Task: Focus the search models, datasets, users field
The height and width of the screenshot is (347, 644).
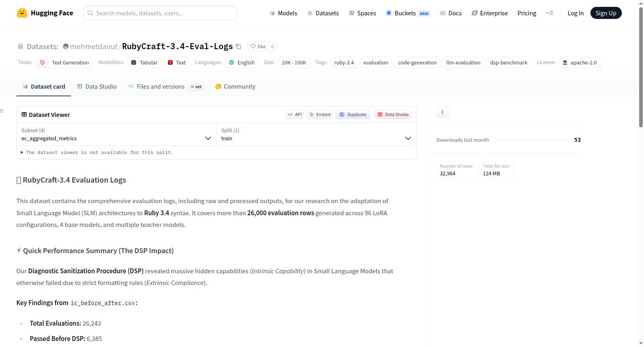Action: click(160, 13)
